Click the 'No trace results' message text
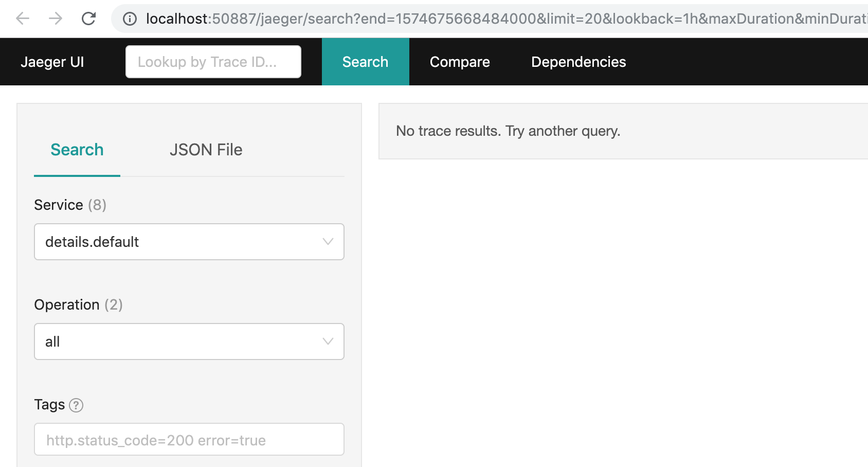 508,131
